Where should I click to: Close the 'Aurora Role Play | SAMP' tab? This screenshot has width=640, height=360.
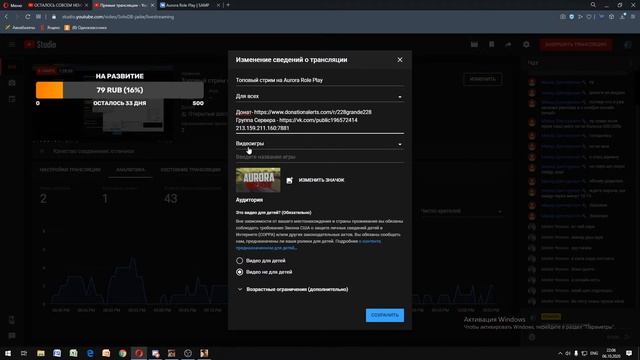(218, 5)
